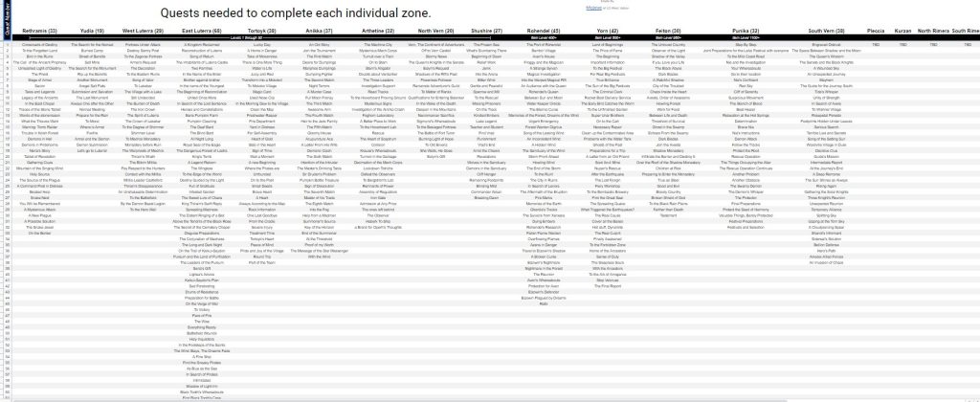Select the Feiton (30) header cell

click(668, 31)
